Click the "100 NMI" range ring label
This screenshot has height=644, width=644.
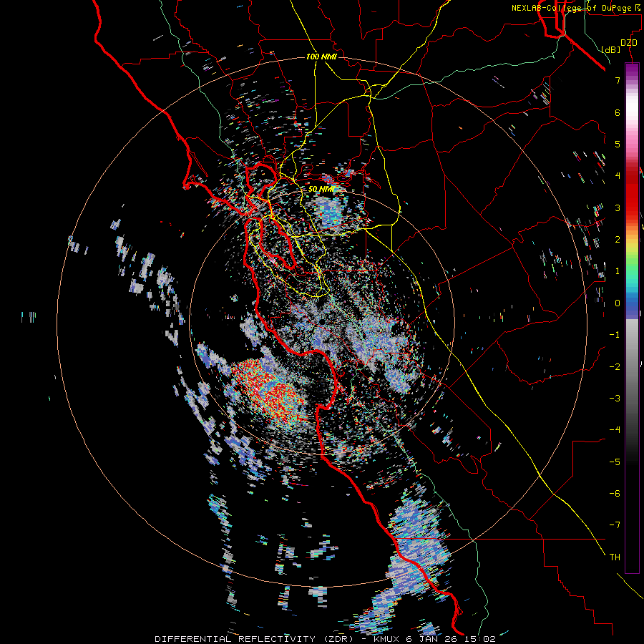coord(321,57)
